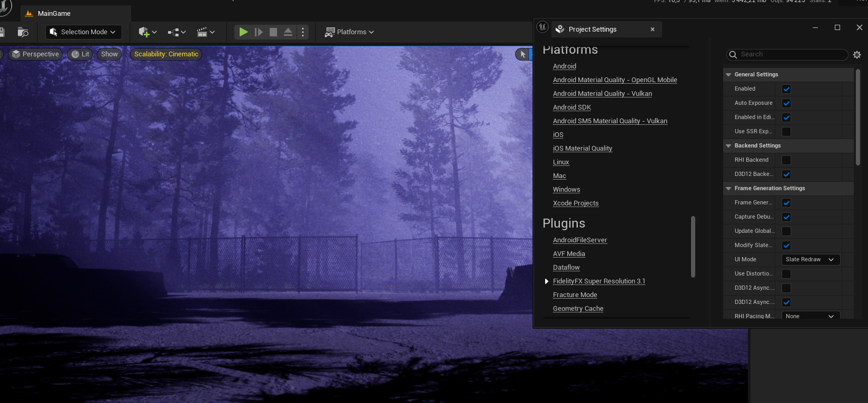
Task: Open the Cinematics clapperboard icon menu
Action: pos(205,32)
